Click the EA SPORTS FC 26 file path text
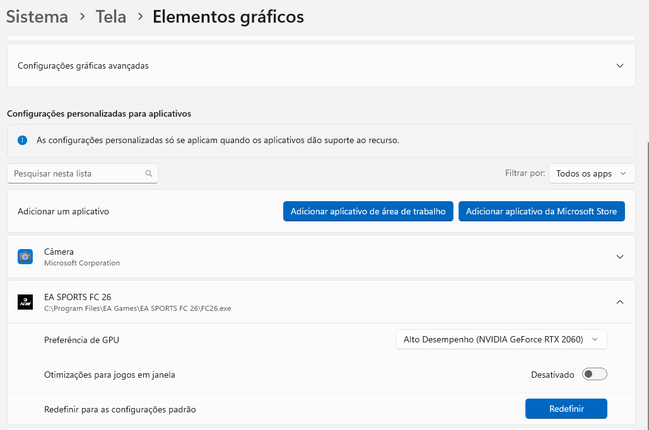This screenshot has height=430, width=649. (135, 307)
